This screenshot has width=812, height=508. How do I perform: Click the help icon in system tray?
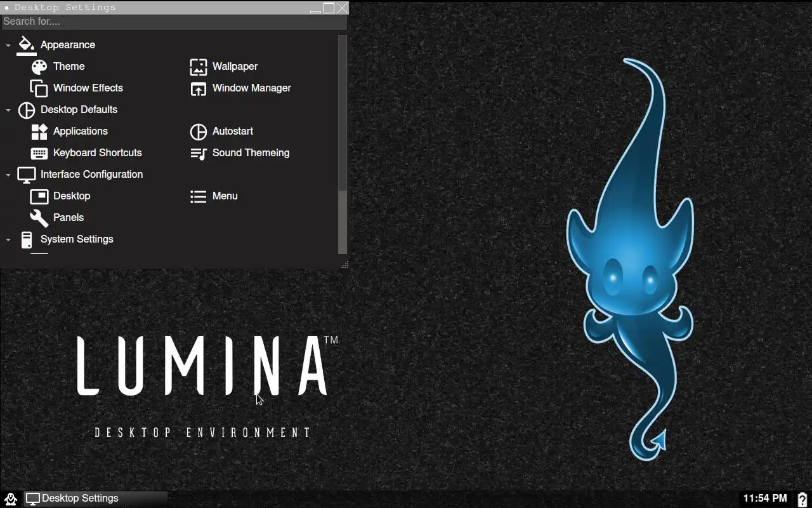(x=802, y=499)
